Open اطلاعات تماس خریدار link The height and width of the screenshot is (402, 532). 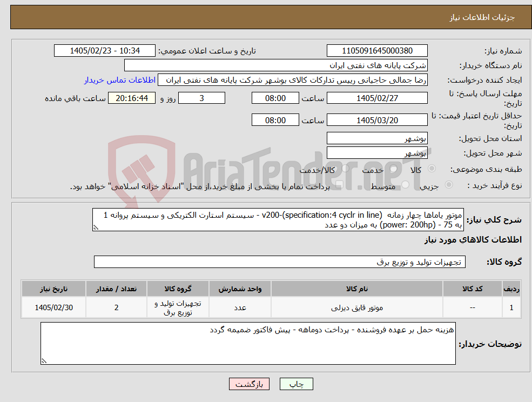coord(120,80)
